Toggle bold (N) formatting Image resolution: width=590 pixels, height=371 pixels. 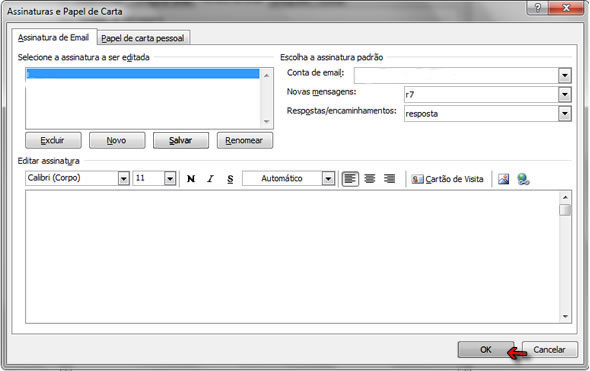(191, 179)
